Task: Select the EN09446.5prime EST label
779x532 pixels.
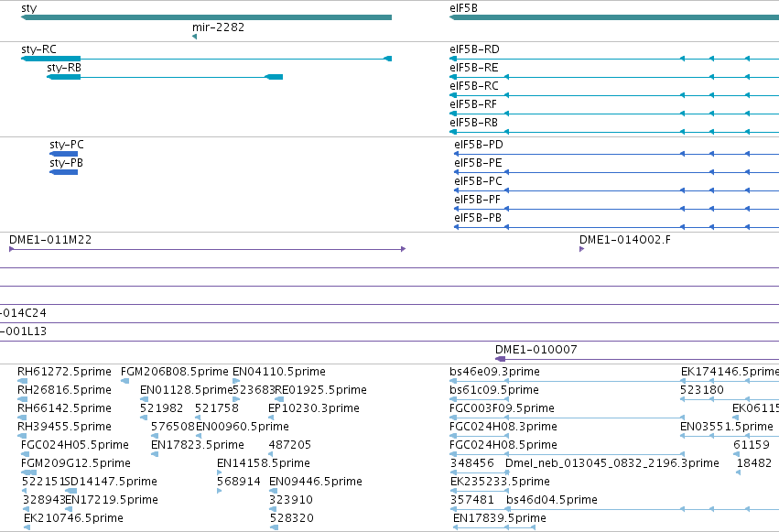Action: (x=316, y=482)
